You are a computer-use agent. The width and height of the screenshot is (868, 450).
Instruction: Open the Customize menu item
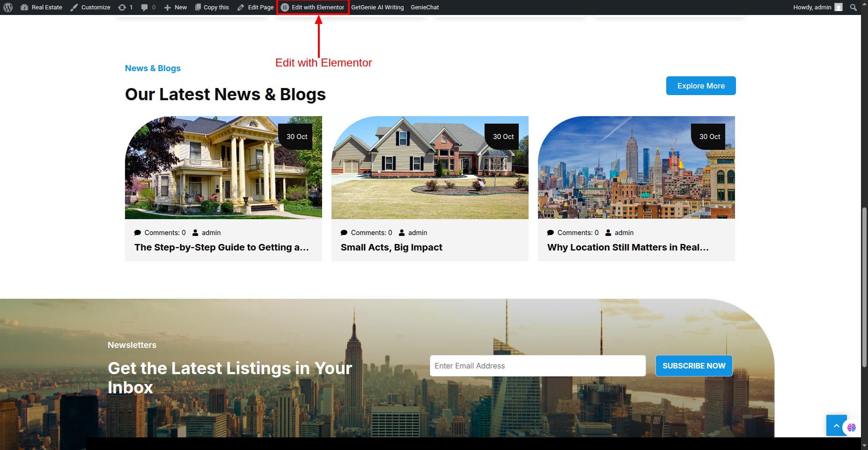tap(91, 7)
